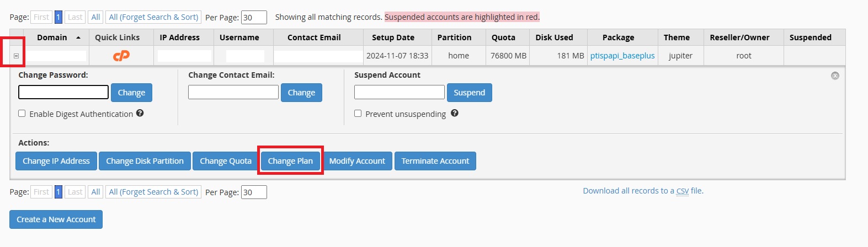This screenshot has width=868, height=247.
Task: Collapse the account row with minus icon
Action: click(x=16, y=56)
